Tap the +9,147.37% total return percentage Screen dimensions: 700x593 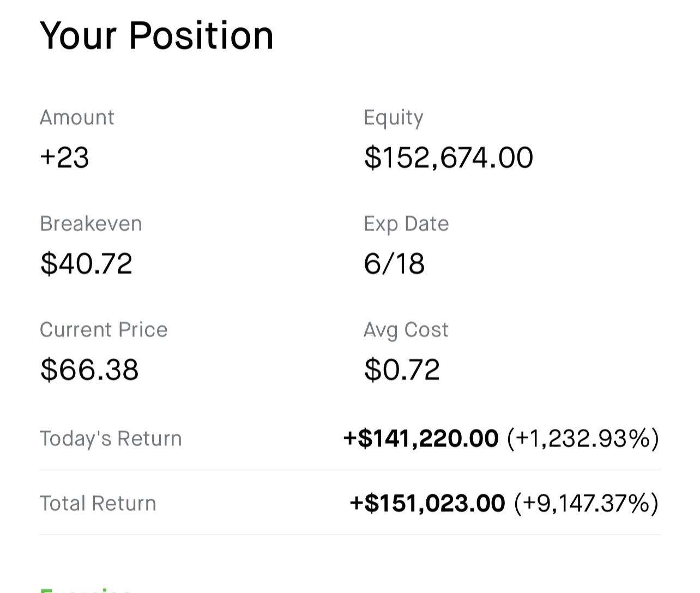pos(586,503)
